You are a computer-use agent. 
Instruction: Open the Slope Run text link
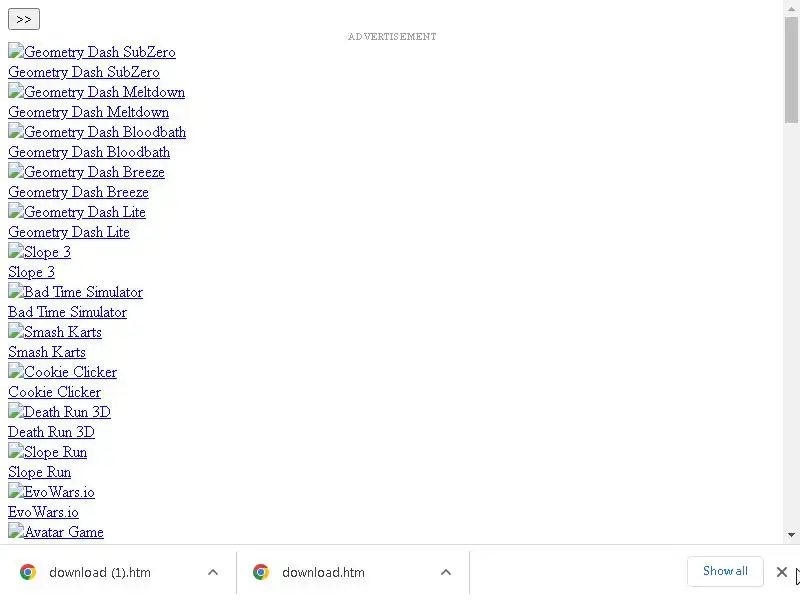[x=39, y=472]
